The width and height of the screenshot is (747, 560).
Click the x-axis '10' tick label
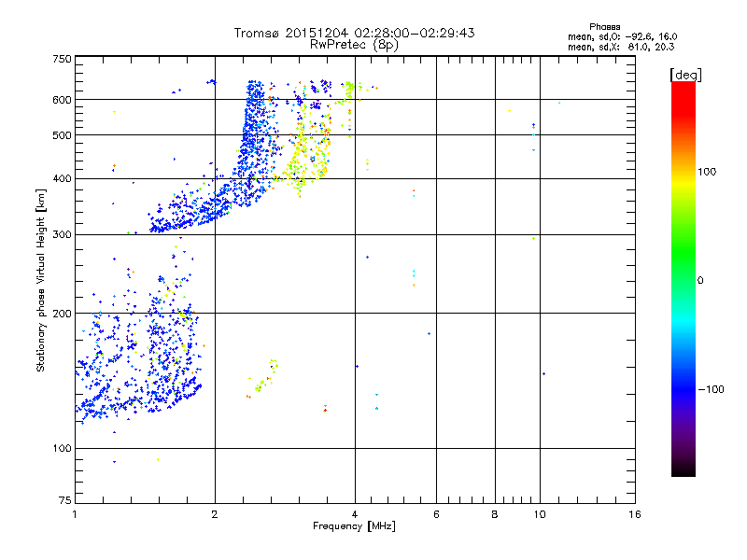540,514
